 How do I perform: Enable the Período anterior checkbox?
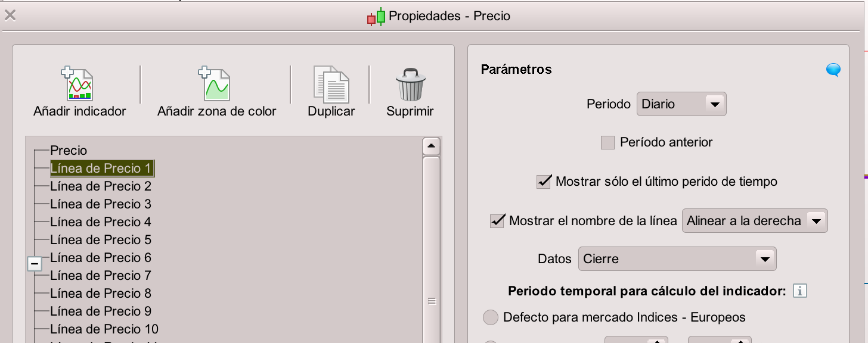coord(607,143)
